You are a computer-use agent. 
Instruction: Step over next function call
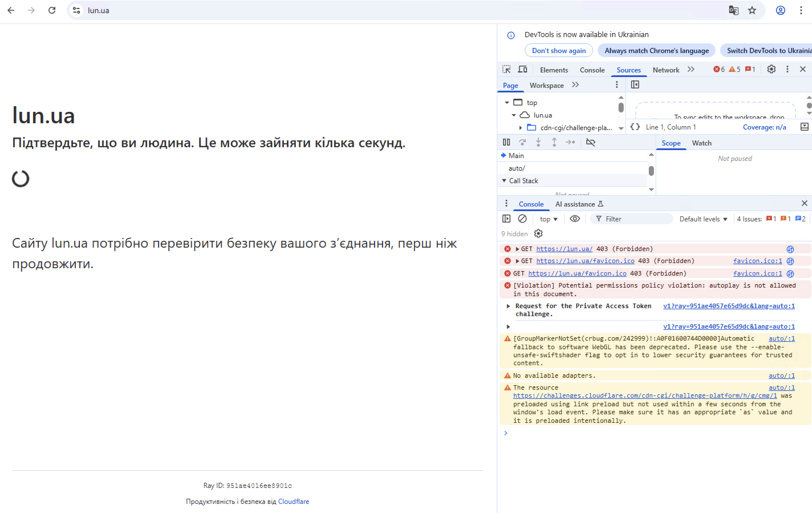[522, 142]
